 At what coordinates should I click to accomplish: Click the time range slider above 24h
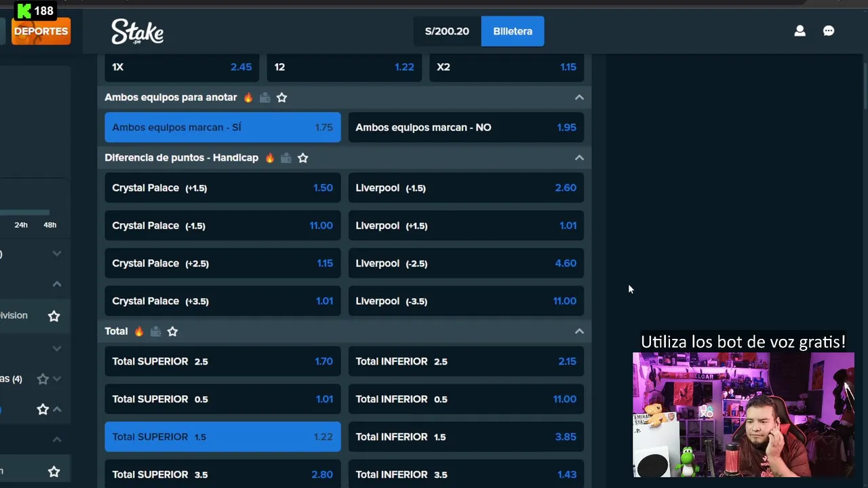[x=24, y=212]
